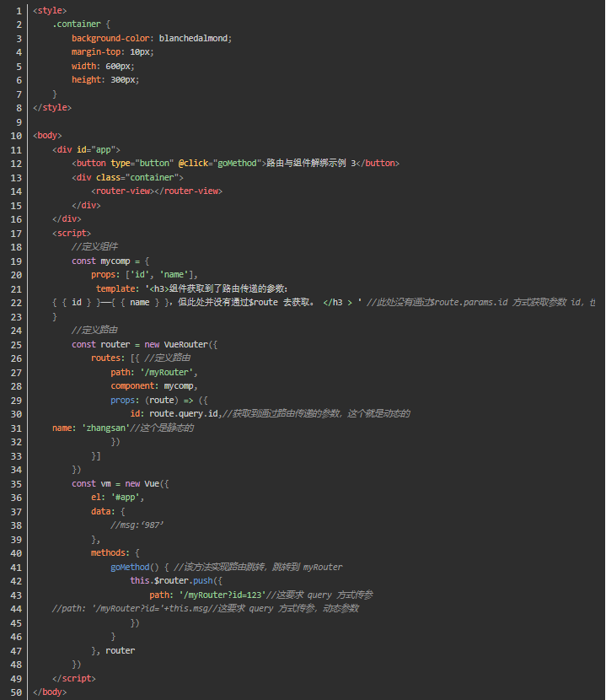Click the '/myRouter' path string on line 27
606x700 pixels.
(167, 372)
